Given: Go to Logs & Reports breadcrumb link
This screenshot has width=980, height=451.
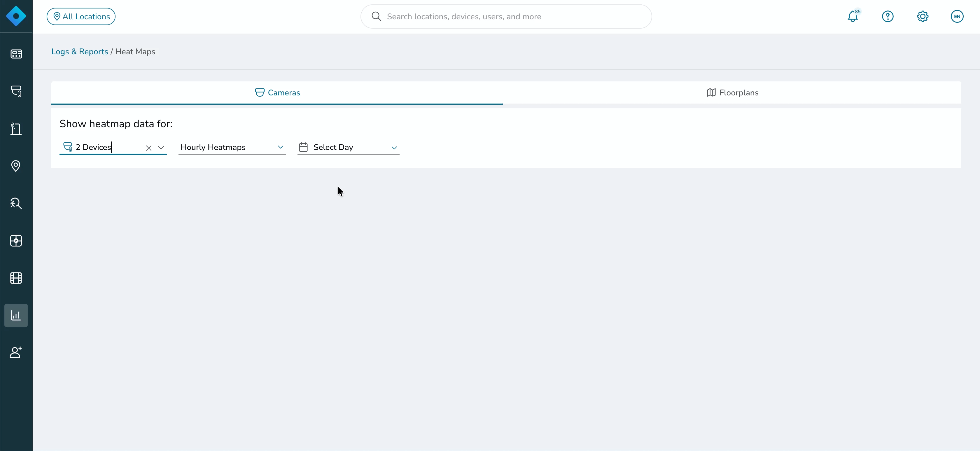Looking at the screenshot, I should coord(80,51).
